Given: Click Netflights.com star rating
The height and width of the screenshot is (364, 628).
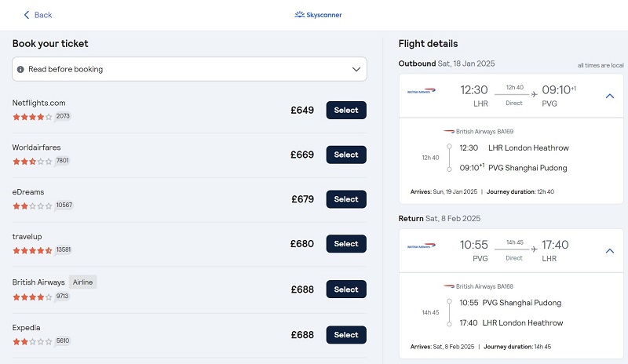Looking at the screenshot, I should coord(32,117).
